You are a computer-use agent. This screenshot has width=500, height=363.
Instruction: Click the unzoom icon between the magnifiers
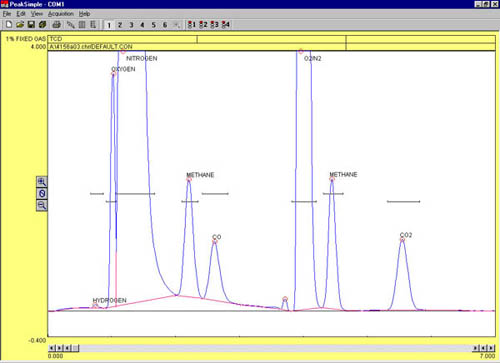(42, 193)
